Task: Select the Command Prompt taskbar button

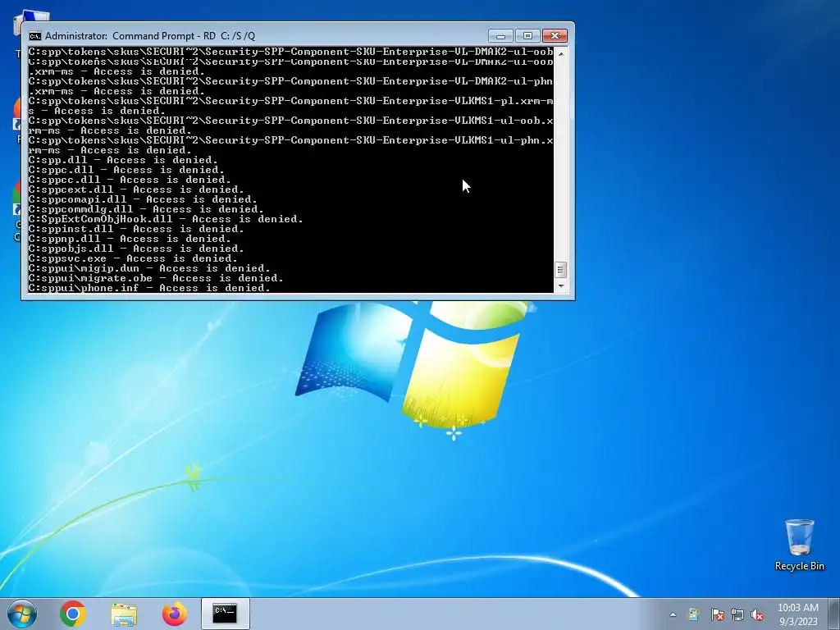Action: [x=226, y=614]
